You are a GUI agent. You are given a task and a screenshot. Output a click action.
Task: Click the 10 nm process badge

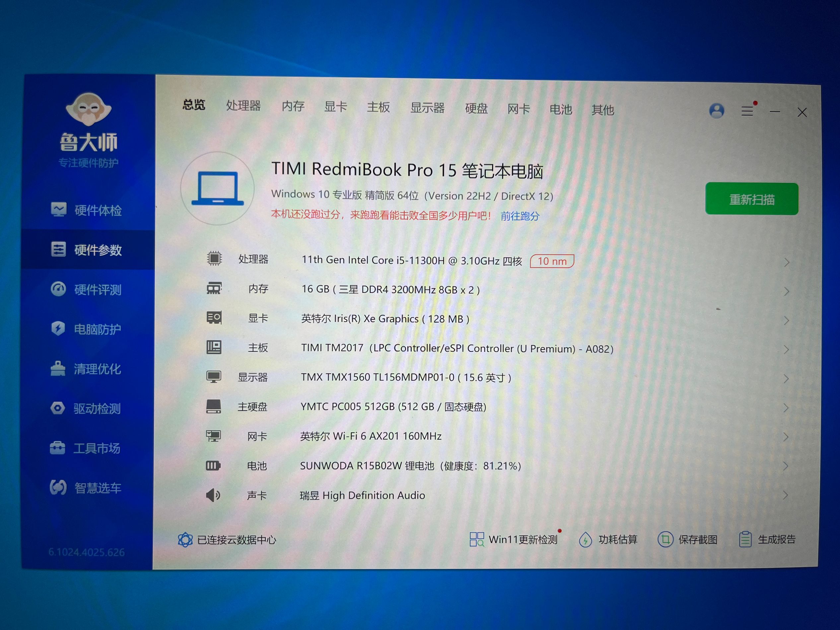[x=552, y=261]
